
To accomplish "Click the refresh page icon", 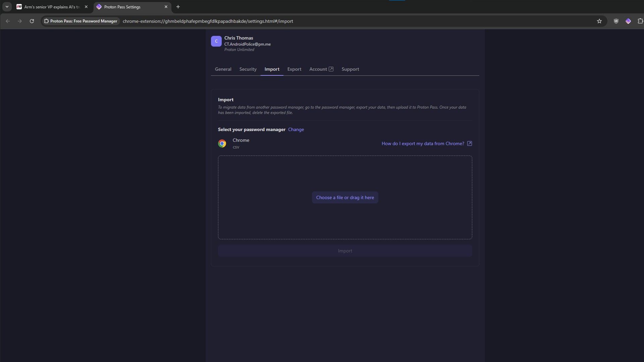I will coord(32,21).
